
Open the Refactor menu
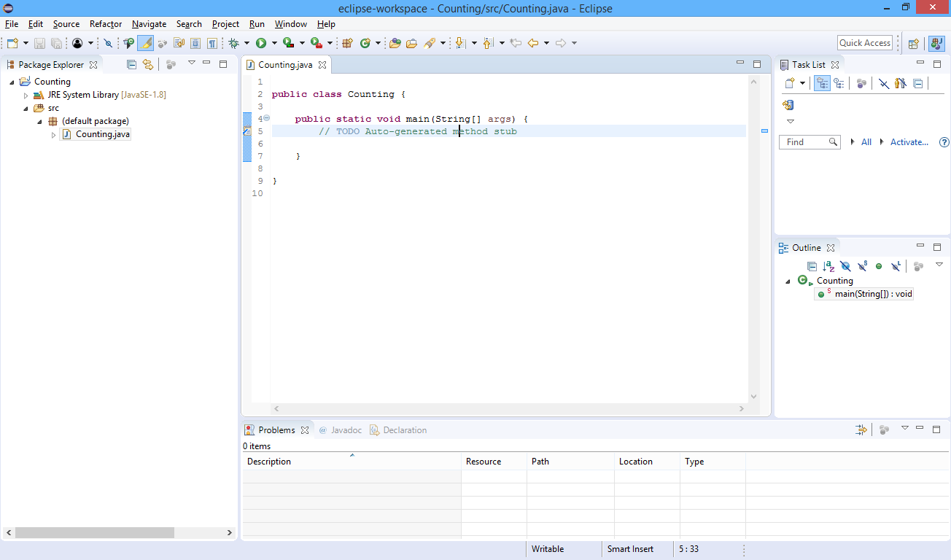pos(106,24)
